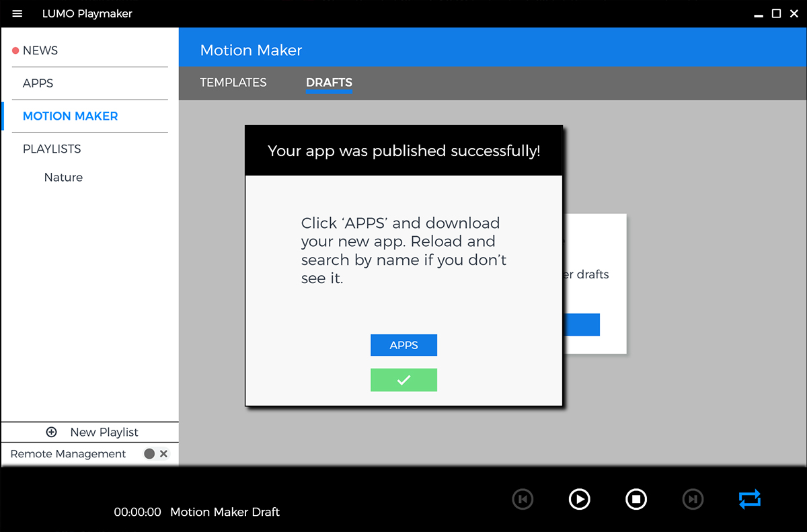
Task: Skip to previous track
Action: pyautogui.click(x=523, y=499)
